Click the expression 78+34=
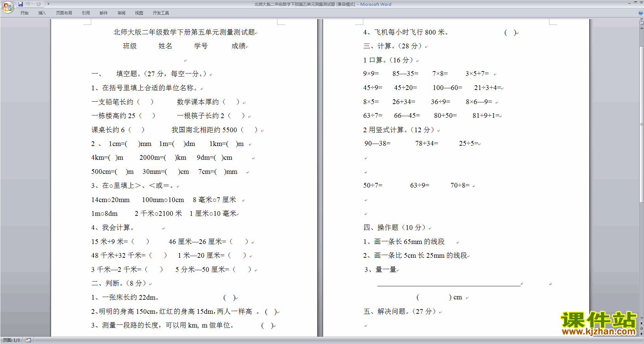Screen dimensions: 644x344 point(427,144)
